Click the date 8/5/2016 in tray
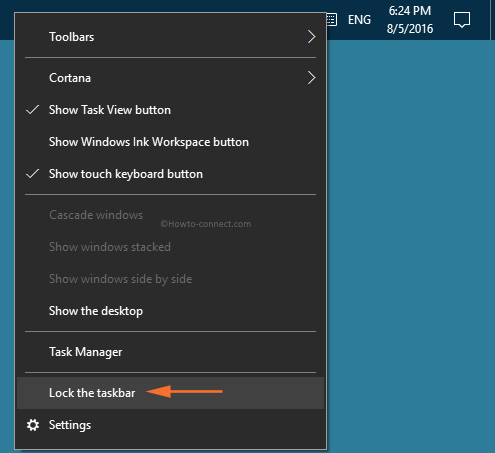495x453 pixels. coord(410,29)
